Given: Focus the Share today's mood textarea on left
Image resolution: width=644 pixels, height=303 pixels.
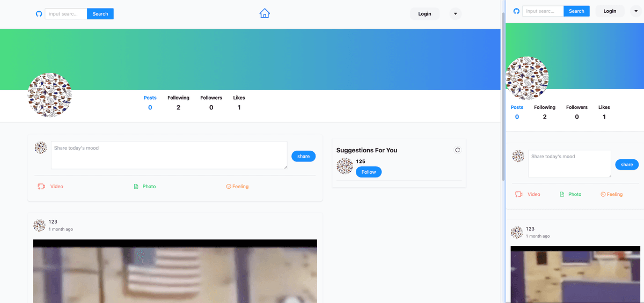Looking at the screenshot, I should (x=169, y=155).
